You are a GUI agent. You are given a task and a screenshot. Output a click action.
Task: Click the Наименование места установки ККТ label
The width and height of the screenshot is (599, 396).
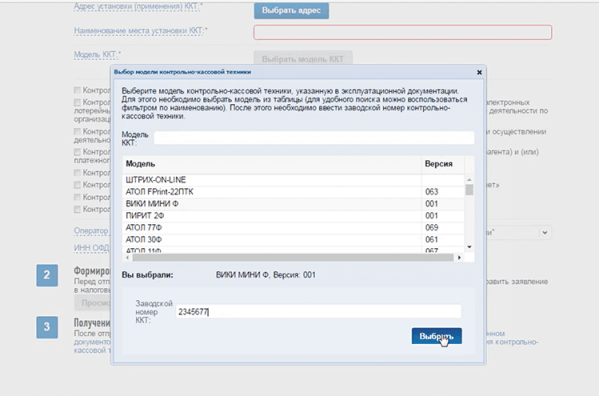click(x=139, y=31)
